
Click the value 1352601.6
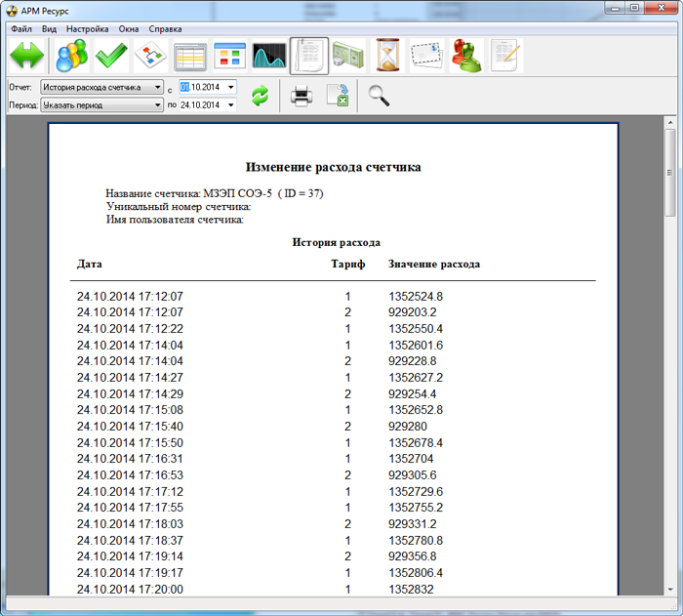pyautogui.click(x=416, y=346)
